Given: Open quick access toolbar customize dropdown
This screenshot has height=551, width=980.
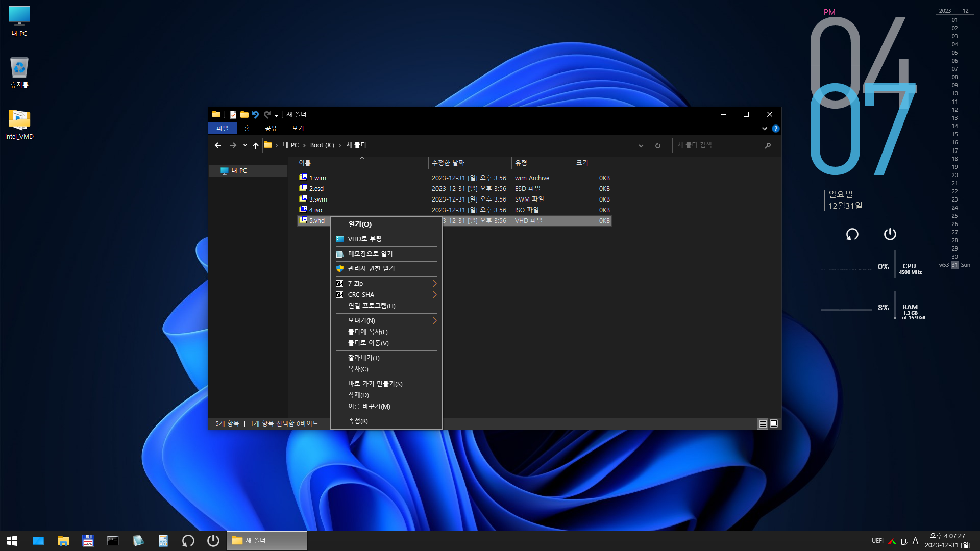Looking at the screenshot, I should tap(276, 115).
